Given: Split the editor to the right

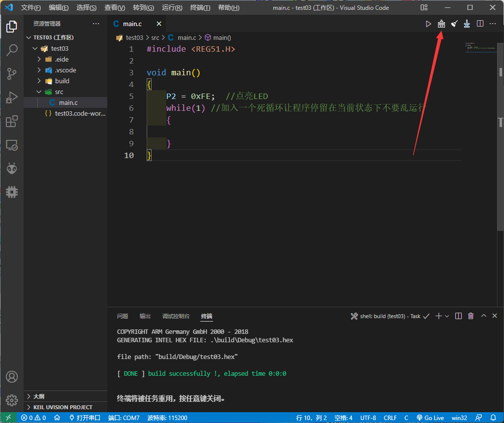Looking at the screenshot, I should (x=480, y=24).
